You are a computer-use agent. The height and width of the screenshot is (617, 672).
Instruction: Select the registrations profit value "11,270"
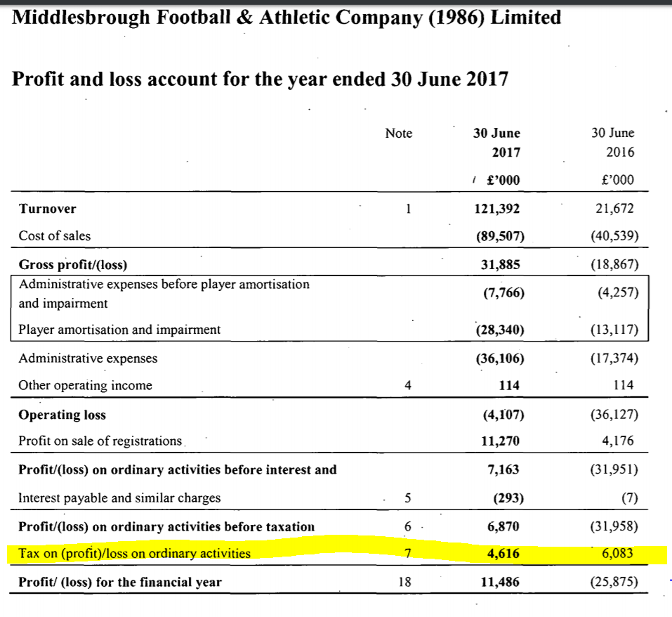(x=500, y=441)
